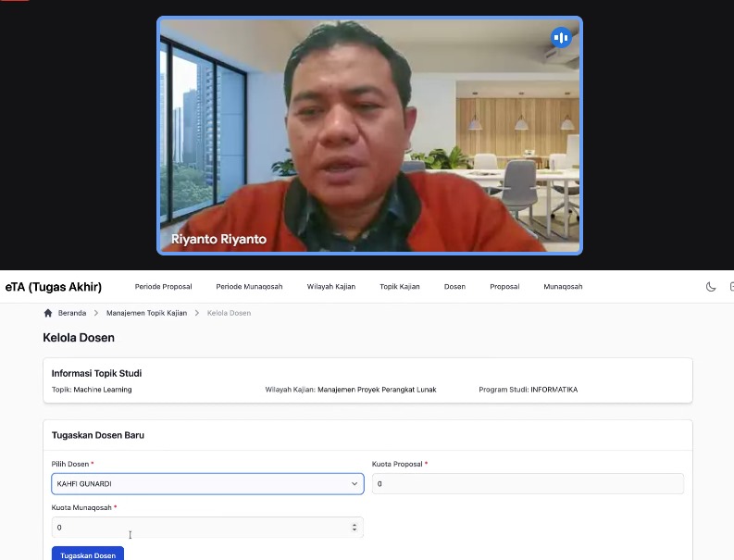This screenshot has height=560, width=734.
Task: Click the Kuota Proposal input field
Action: (528, 484)
